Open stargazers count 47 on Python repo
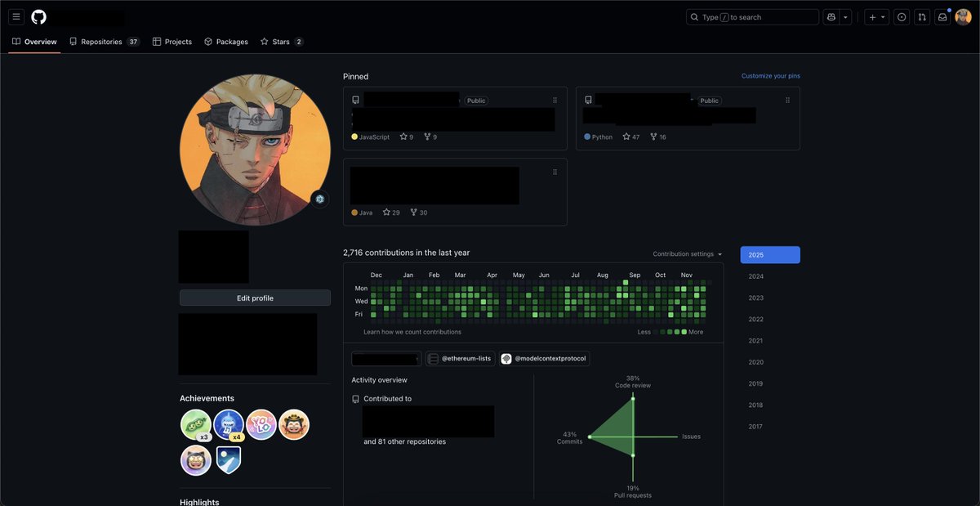 (630, 137)
